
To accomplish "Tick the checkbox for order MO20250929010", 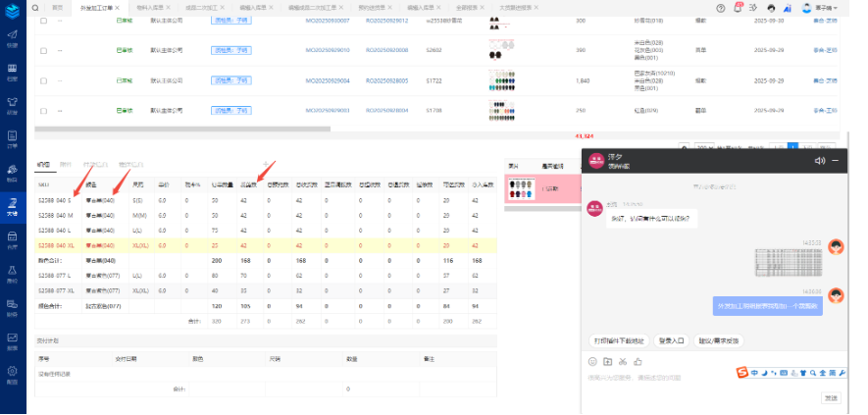I will pos(41,50).
